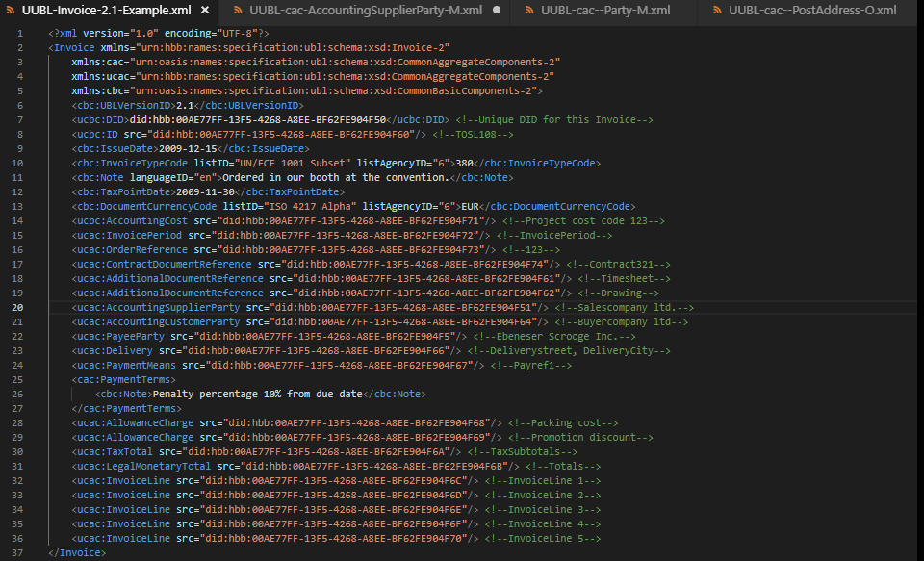Viewport: 924px width, 561px height.
Task: Click the file icon on UUBL-cac-AccountingSupplierParty-M.xml tab
Action: tap(238, 10)
